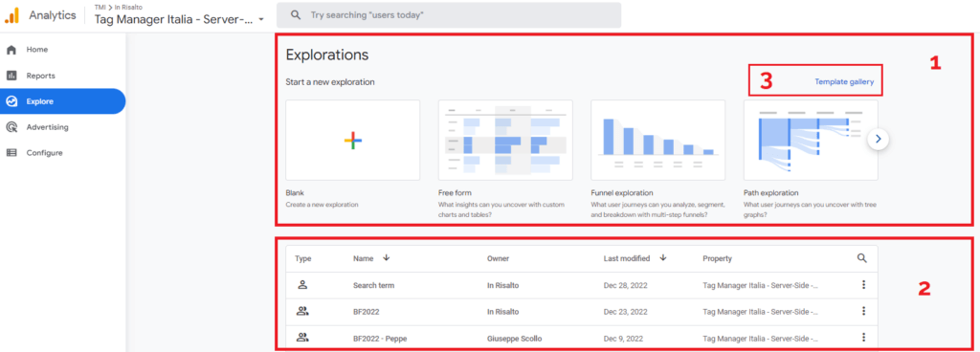Open the Template gallery link
This screenshot has width=980, height=352.
pyautogui.click(x=844, y=81)
